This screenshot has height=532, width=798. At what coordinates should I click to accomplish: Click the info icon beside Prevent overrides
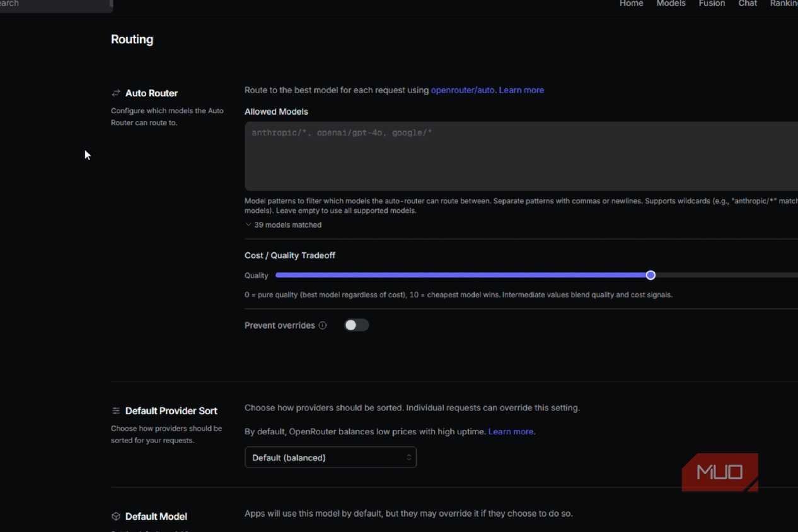pyautogui.click(x=323, y=325)
